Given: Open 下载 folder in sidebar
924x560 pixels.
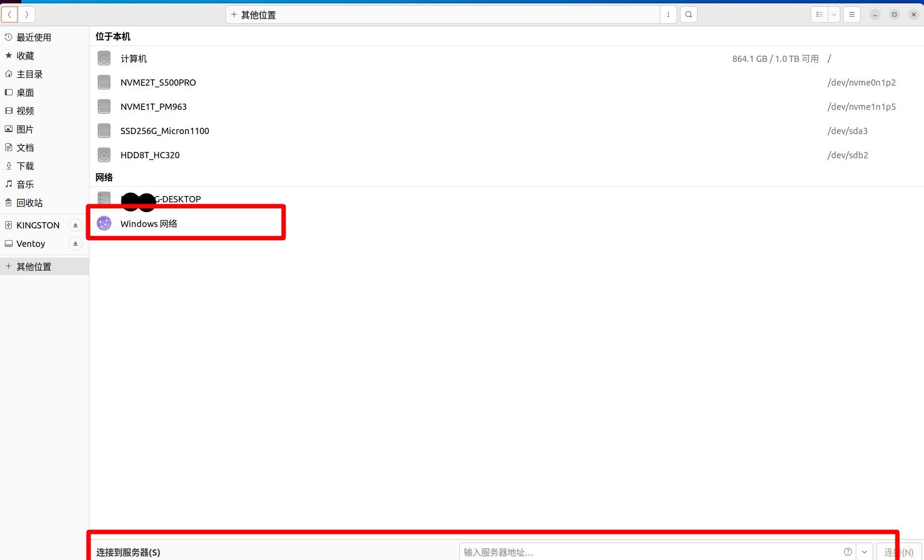Looking at the screenshot, I should pyautogui.click(x=45, y=166).
